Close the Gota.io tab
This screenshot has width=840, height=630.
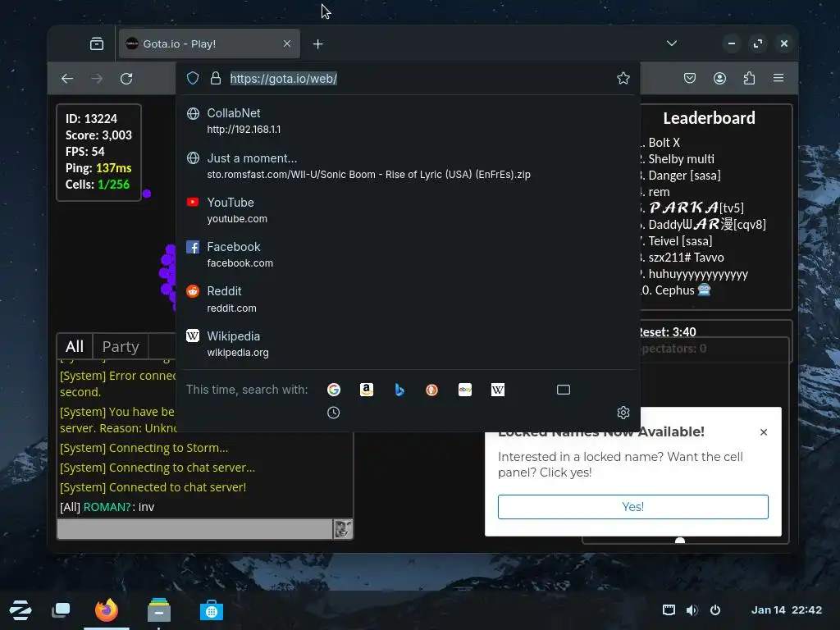click(287, 44)
